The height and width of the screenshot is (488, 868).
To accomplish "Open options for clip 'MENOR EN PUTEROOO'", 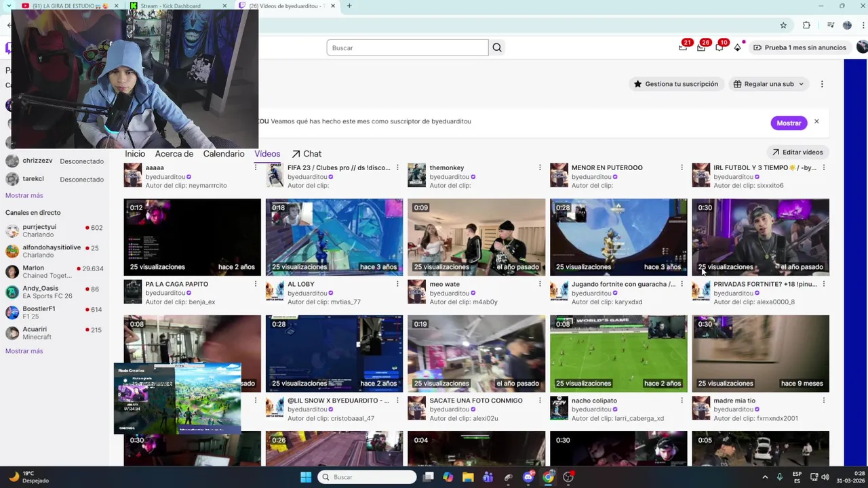I will (682, 167).
